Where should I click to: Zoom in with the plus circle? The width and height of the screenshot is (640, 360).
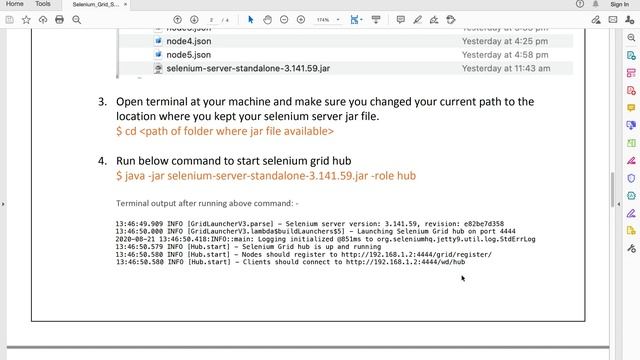coord(301,20)
